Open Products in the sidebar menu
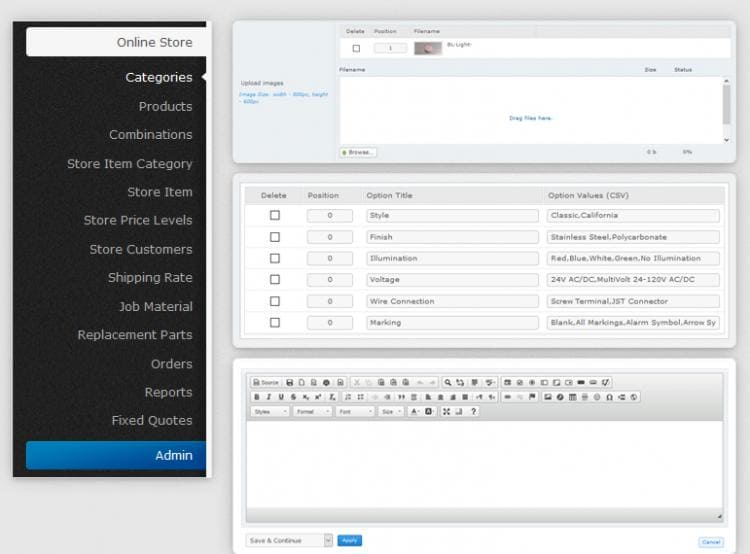 coord(165,106)
